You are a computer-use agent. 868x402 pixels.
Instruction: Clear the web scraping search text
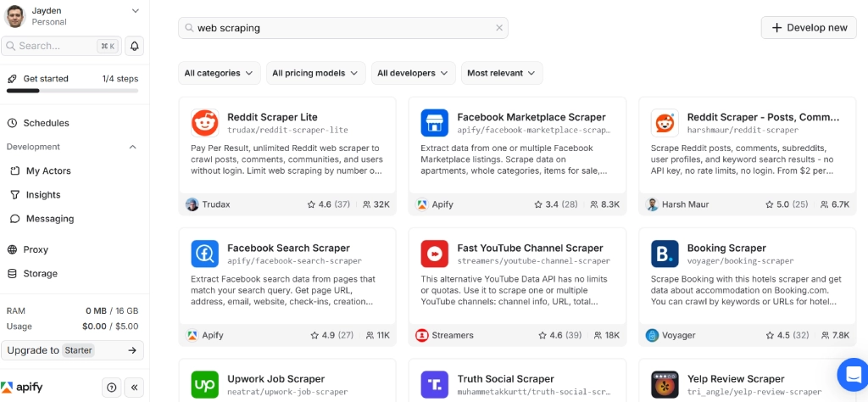pyautogui.click(x=498, y=28)
